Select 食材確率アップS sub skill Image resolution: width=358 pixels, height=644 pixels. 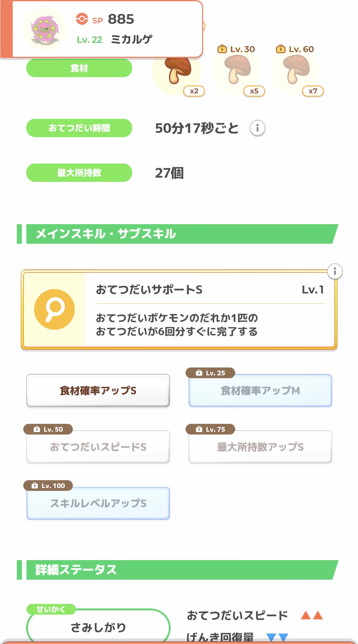[98, 391]
